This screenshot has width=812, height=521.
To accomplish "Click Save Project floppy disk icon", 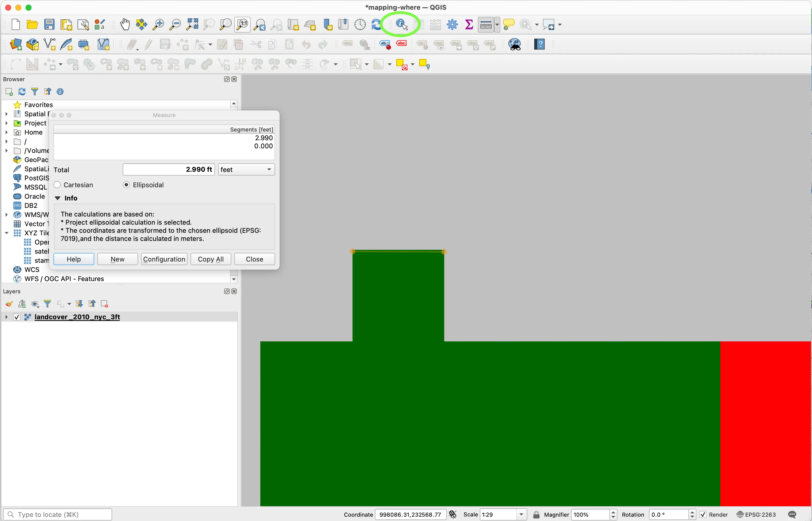I will pos(49,24).
